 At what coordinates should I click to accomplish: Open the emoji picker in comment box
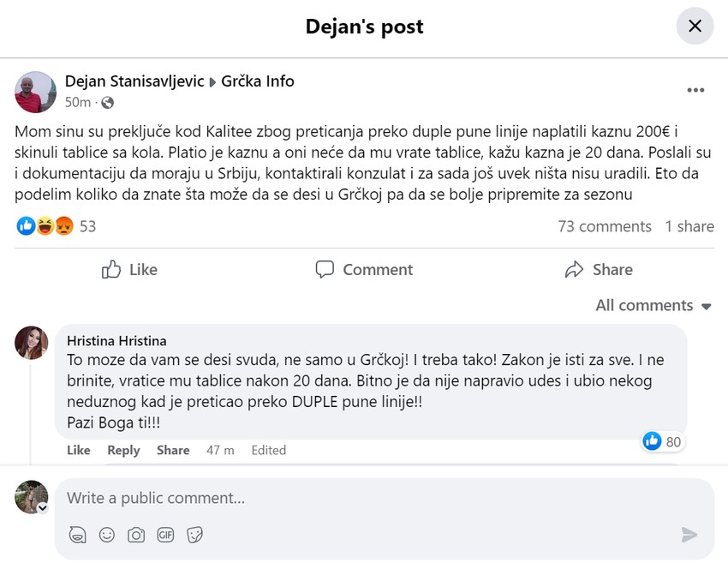click(106, 534)
